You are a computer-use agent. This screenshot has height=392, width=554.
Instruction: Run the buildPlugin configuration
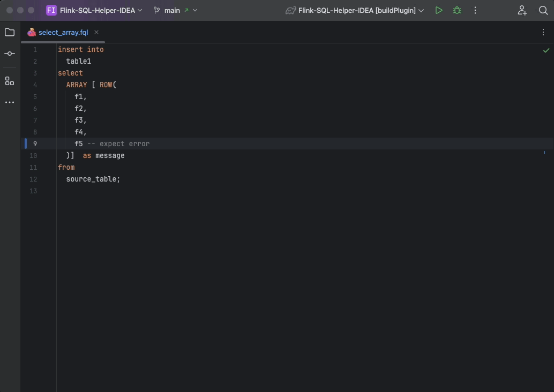[439, 10]
